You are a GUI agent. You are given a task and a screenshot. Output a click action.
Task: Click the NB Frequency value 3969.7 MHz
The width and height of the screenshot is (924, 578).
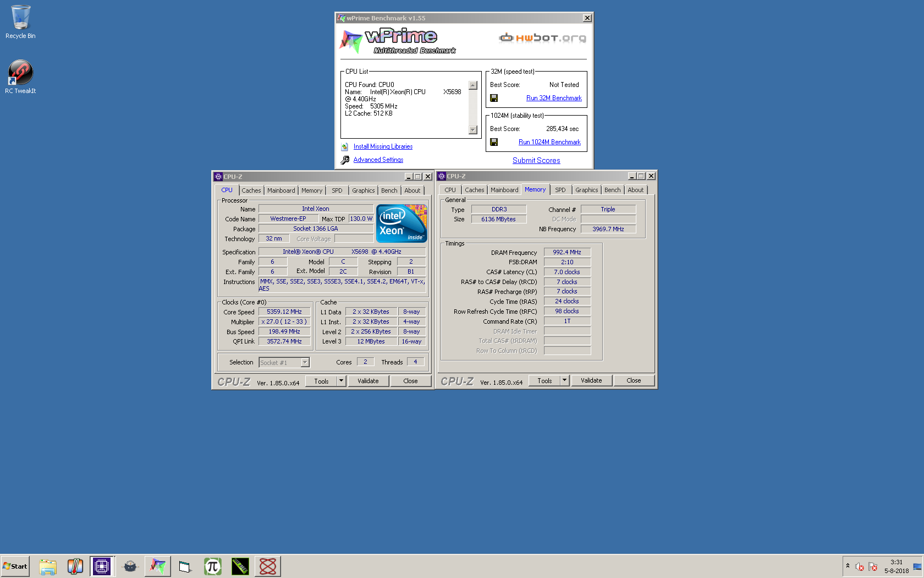pyautogui.click(x=608, y=229)
